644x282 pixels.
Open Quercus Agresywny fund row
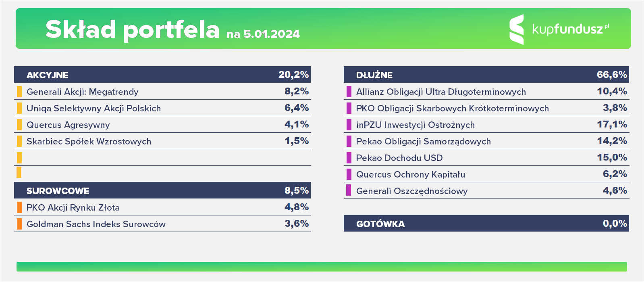click(68, 125)
